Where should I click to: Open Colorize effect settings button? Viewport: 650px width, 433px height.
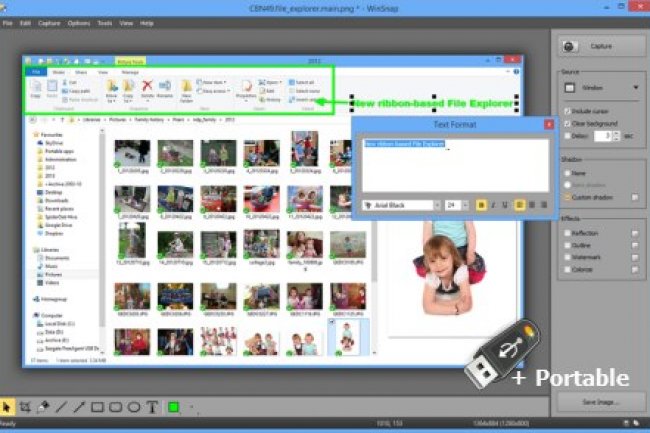[x=635, y=270]
